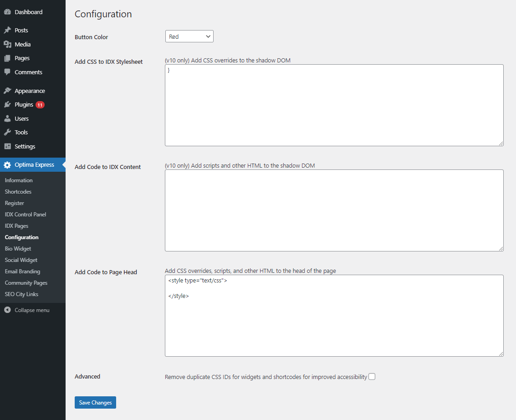516x420 pixels.
Task: Click the Tools wrench icon
Action: 7,132
